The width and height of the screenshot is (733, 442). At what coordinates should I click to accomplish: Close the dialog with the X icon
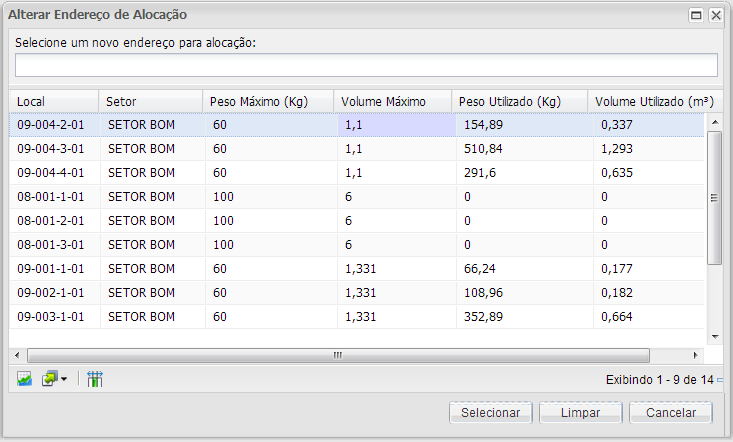point(716,15)
